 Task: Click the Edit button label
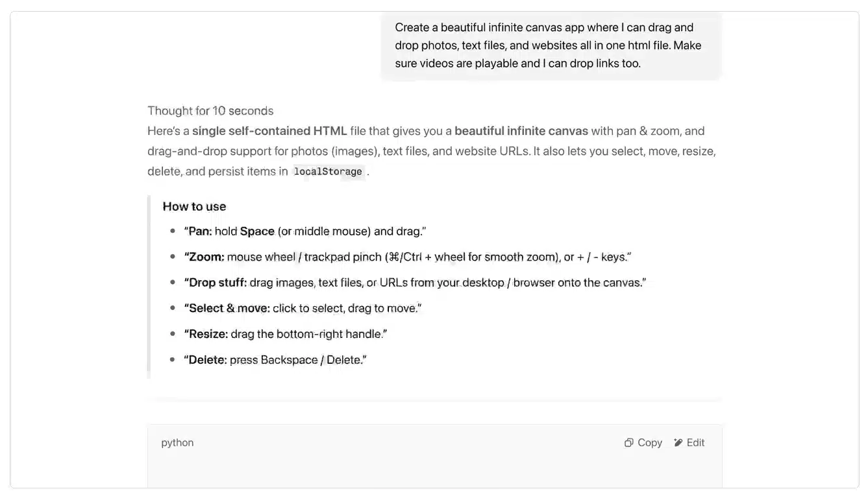(695, 443)
